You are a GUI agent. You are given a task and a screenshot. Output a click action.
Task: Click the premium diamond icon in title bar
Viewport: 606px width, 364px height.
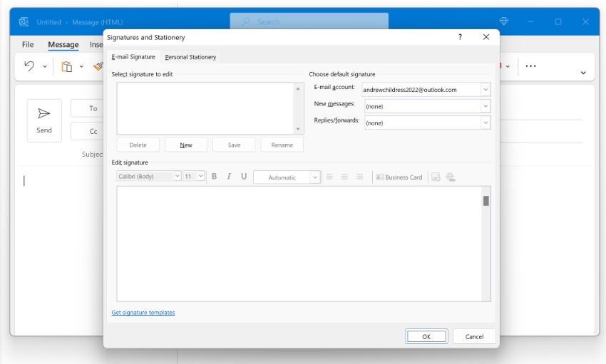(504, 21)
